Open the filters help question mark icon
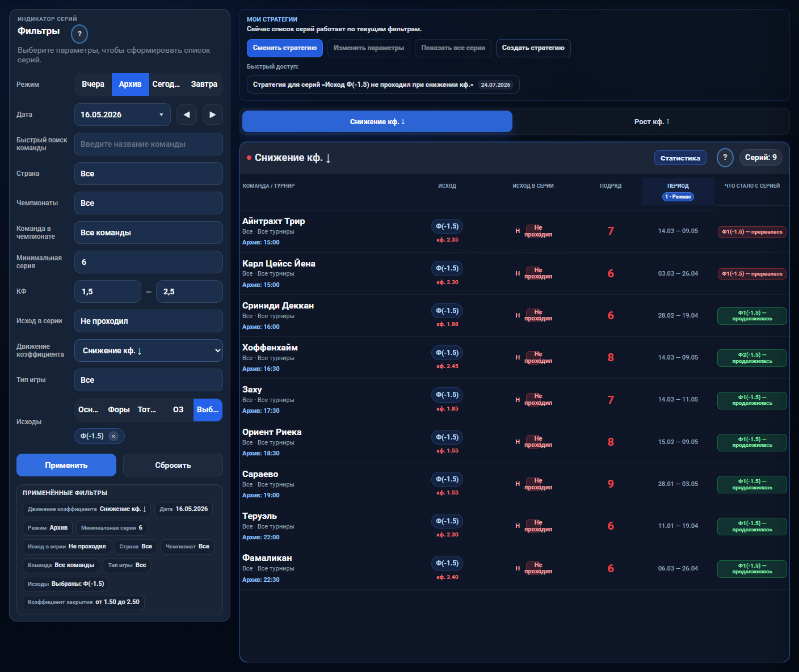This screenshot has height=672, width=799. (x=79, y=34)
